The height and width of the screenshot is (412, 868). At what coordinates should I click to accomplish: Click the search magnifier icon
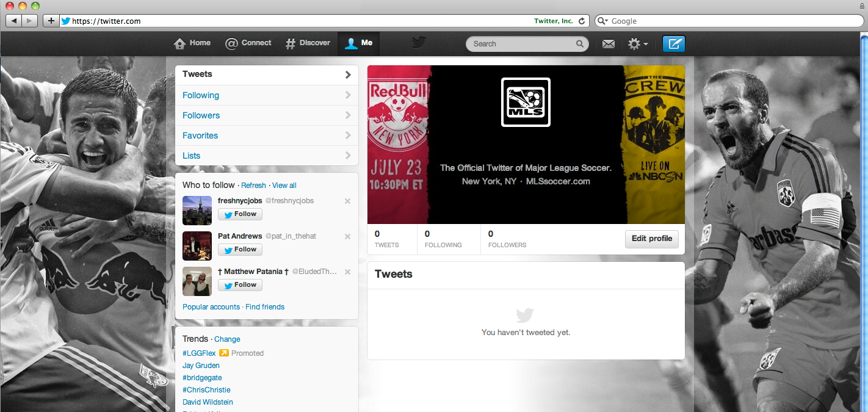(x=579, y=44)
